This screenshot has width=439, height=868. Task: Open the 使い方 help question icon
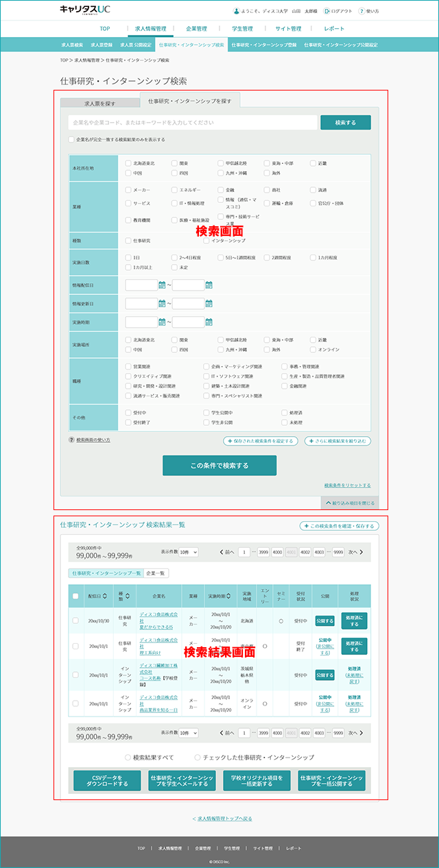click(x=361, y=11)
